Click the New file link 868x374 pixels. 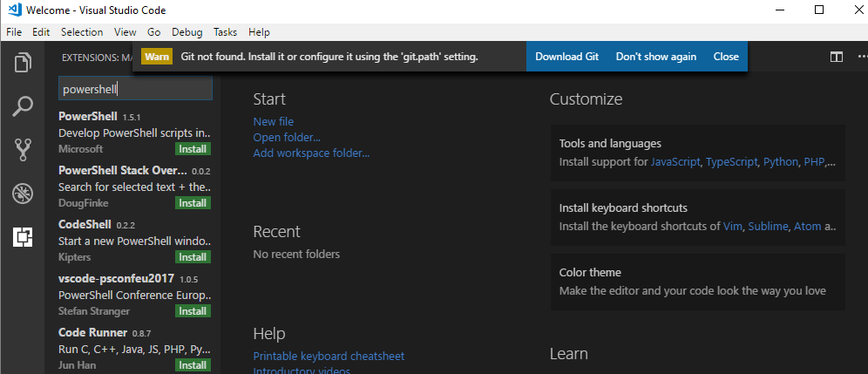pos(274,121)
